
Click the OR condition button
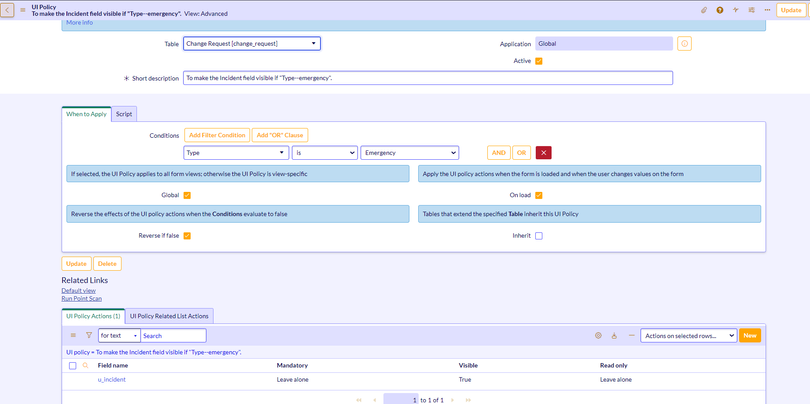click(522, 153)
